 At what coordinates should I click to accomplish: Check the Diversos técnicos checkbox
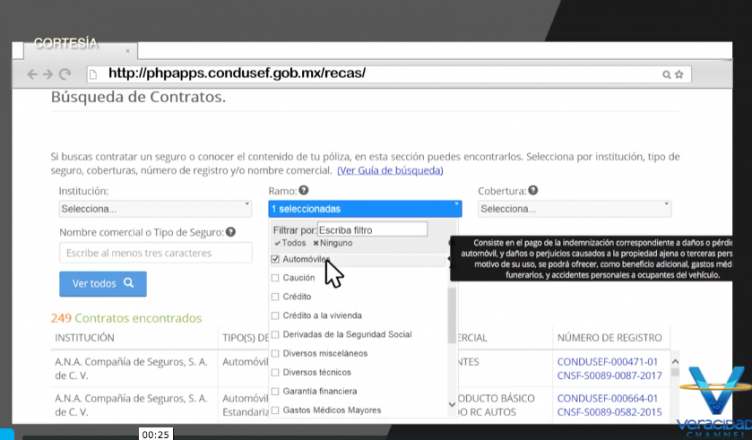(x=275, y=372)
